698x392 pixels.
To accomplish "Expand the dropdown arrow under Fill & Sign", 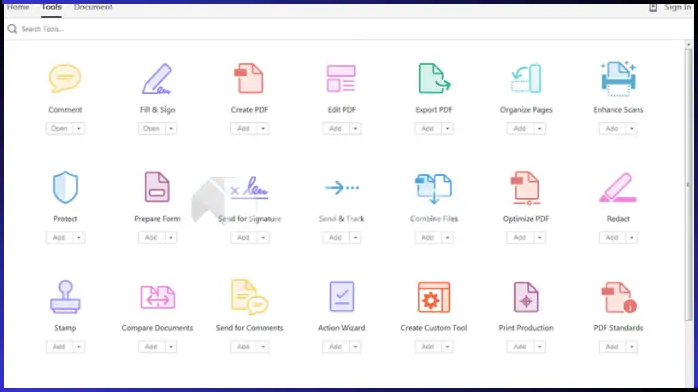I will tap(171, 129).
